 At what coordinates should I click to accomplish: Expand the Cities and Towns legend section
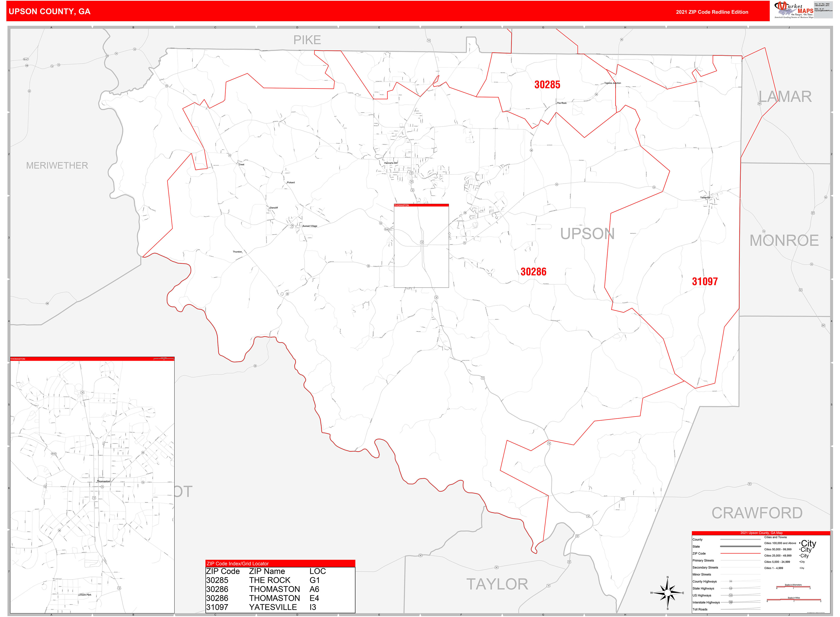pyautogui.click(x=776, y=537)
